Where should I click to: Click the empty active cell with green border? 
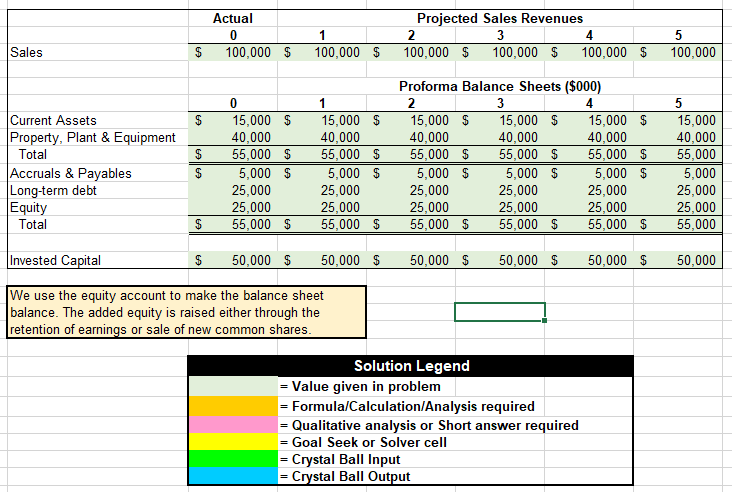click(500, 312)
